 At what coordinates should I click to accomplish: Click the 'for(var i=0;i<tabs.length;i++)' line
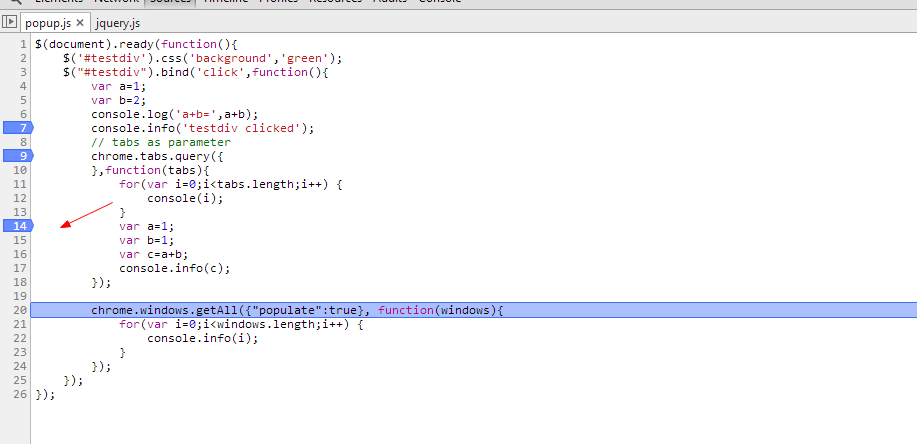(x=230, y=185)
